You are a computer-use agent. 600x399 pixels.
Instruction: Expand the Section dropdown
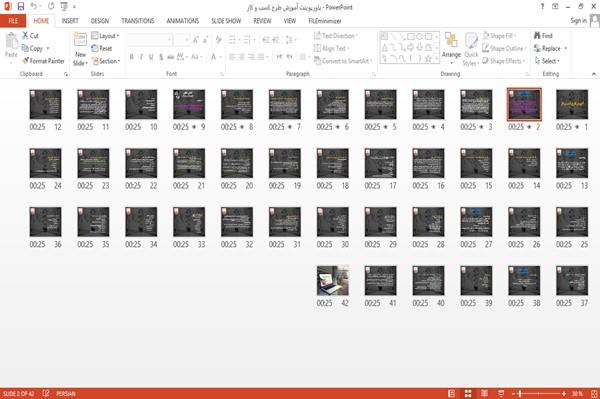tap(106, 61)
